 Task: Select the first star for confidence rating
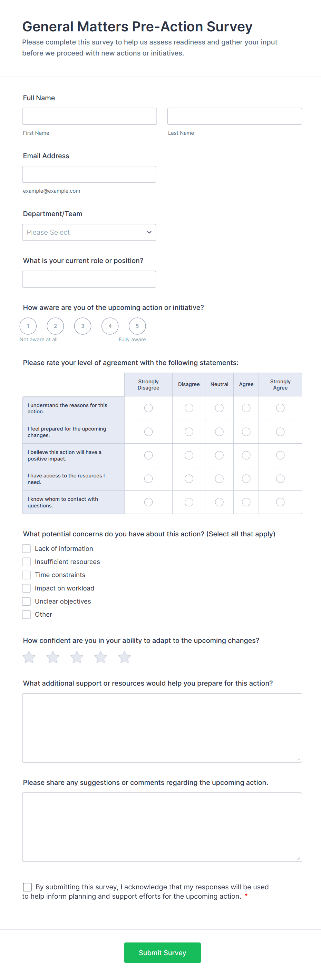29,657
